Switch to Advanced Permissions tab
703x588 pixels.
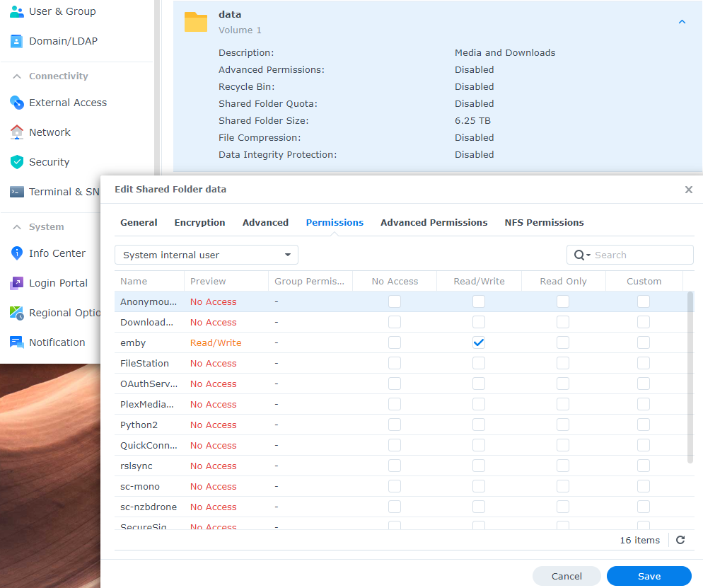coord(434,222)
